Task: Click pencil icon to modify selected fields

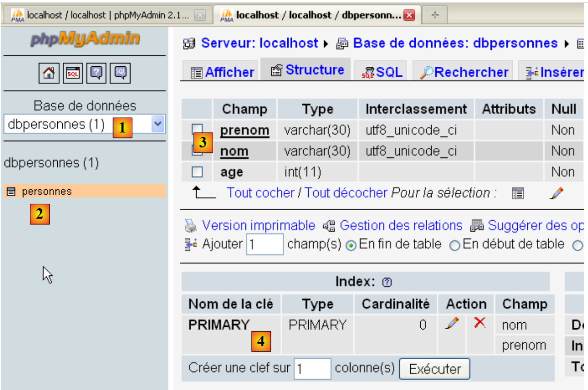Action: coord(556,193)
